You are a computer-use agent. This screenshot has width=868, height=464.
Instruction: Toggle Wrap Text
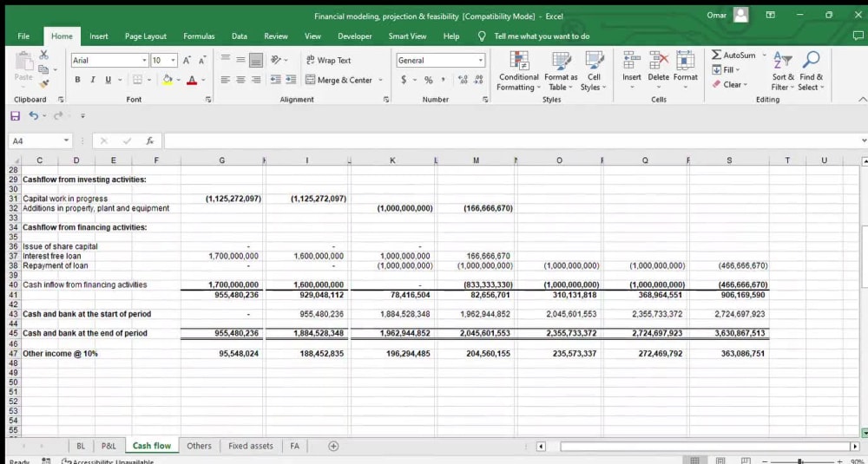(328, 61)
